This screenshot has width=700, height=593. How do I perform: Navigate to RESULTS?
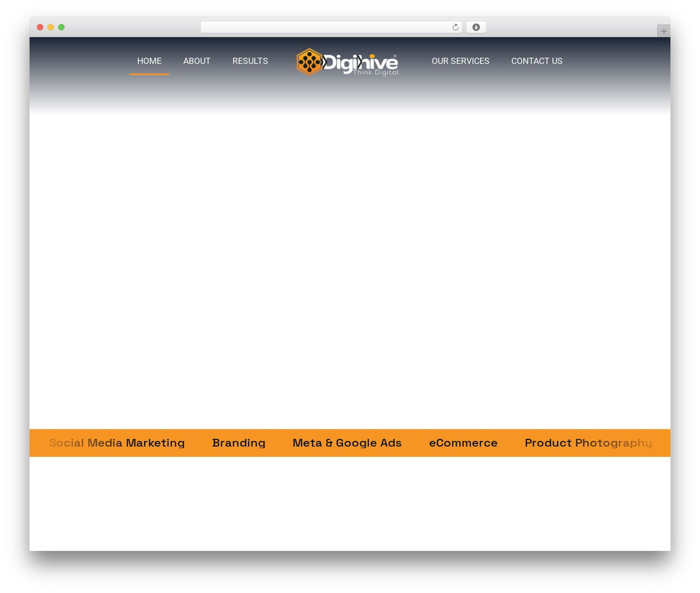tap(250, 61)
